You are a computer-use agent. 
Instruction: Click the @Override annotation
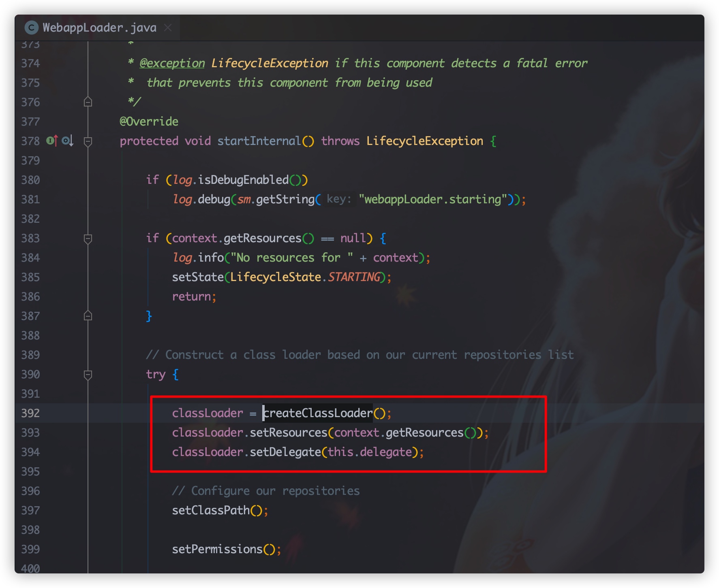click(149, 121)
